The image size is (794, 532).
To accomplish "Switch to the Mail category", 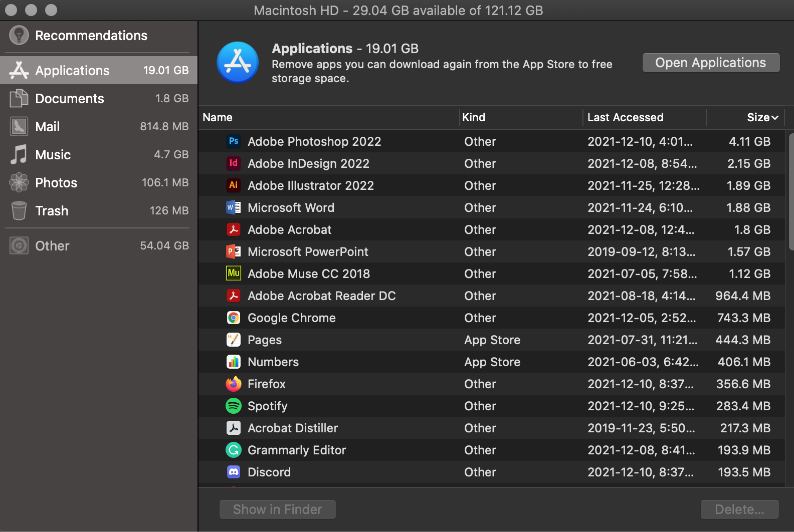I will click(x=99, y=127).
